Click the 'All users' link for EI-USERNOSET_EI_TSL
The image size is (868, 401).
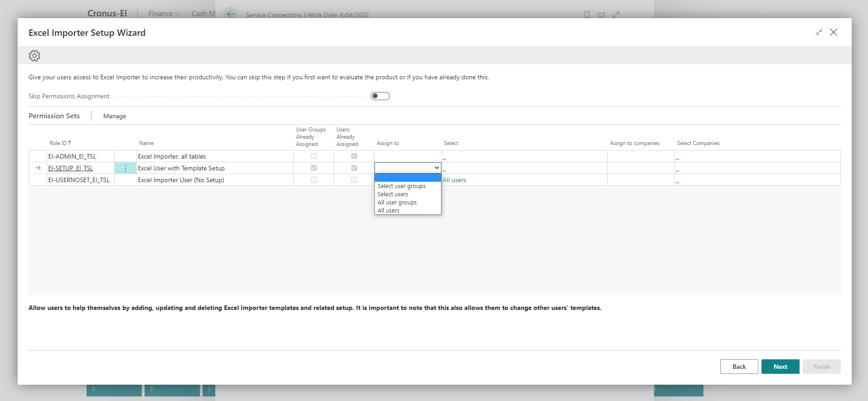[x=454, y=180]
